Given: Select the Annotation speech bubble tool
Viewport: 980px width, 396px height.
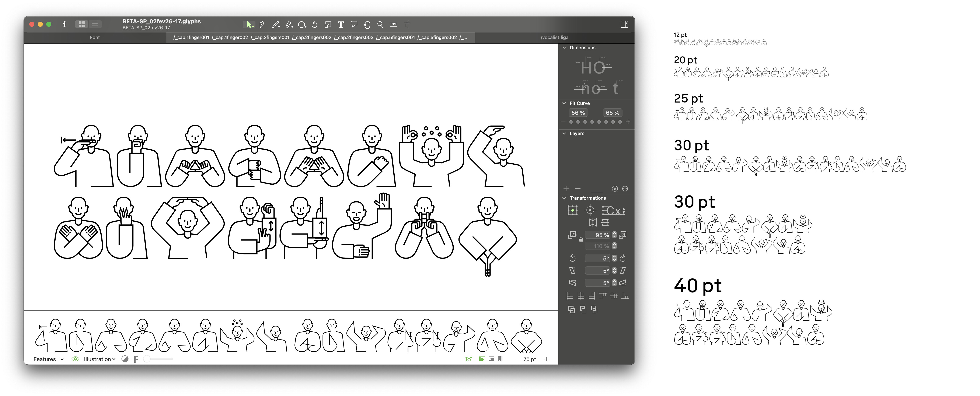Looking at the screenshot, I should (354, 24).
